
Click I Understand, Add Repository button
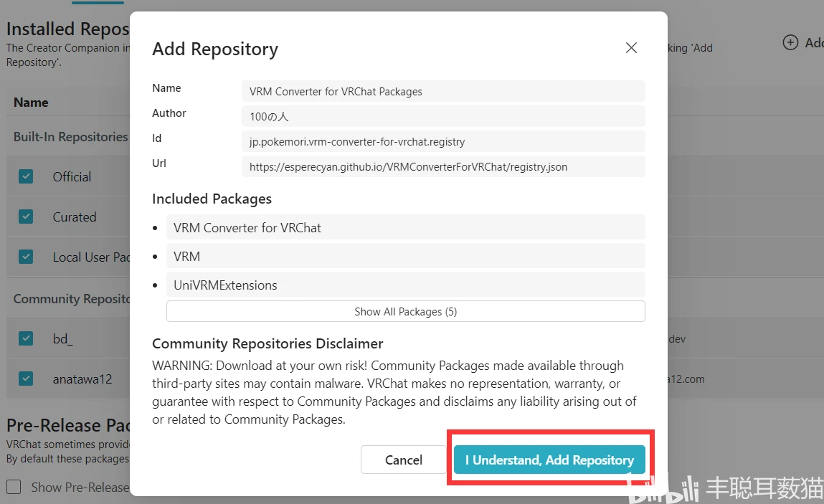click(x=549, y=460)
